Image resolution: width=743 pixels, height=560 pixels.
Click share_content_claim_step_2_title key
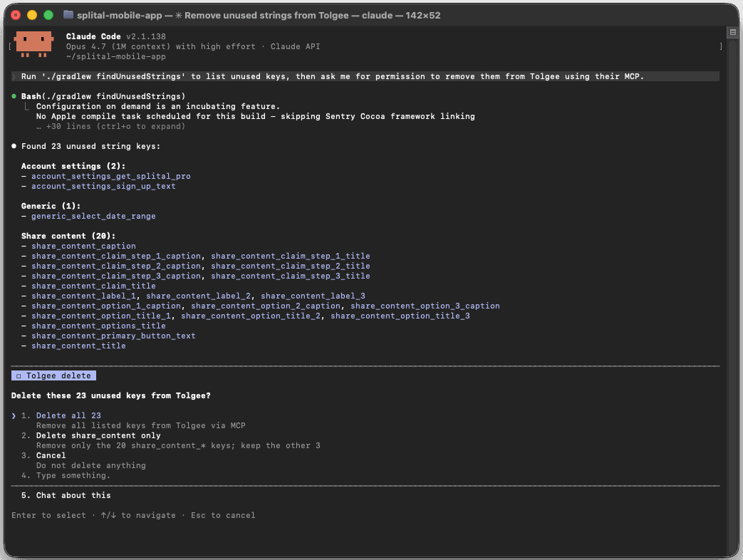[x=291, y=266]
